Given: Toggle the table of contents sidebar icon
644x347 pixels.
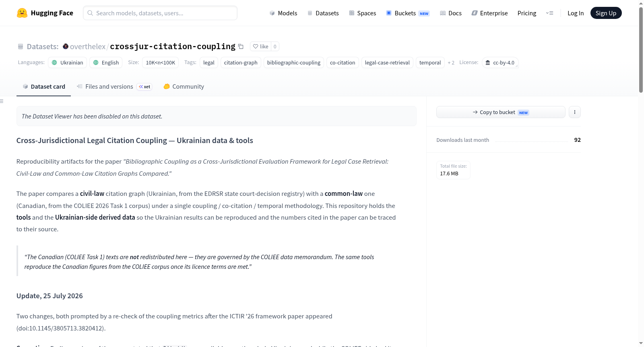Looking at the screenshot, I should pyautogui.click(x=2, y=101).
